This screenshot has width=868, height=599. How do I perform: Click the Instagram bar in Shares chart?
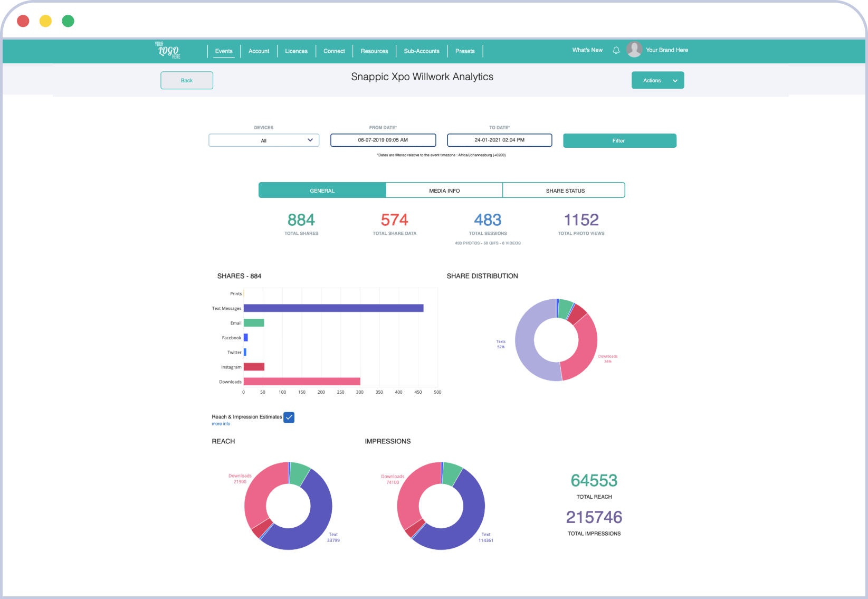tap(254, 367)
